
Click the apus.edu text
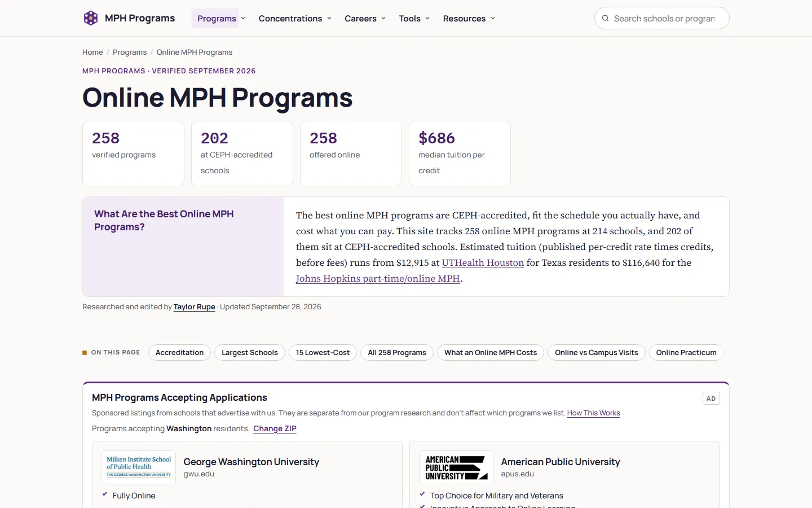coord(517,474)
